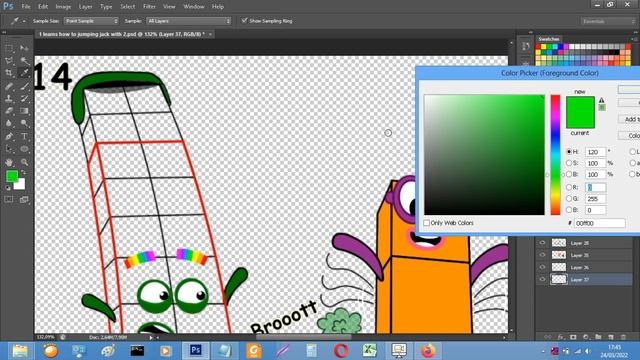Select the R red radio button

click(569, 187)
